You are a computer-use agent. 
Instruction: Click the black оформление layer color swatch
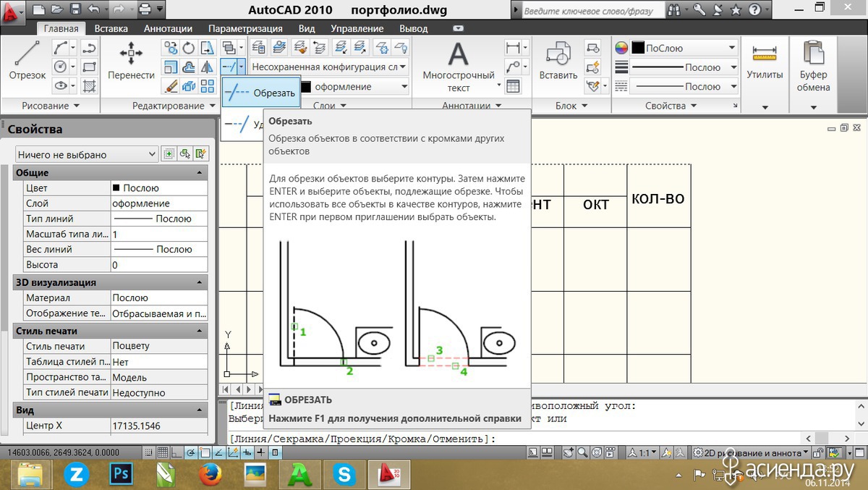point(305,87)
